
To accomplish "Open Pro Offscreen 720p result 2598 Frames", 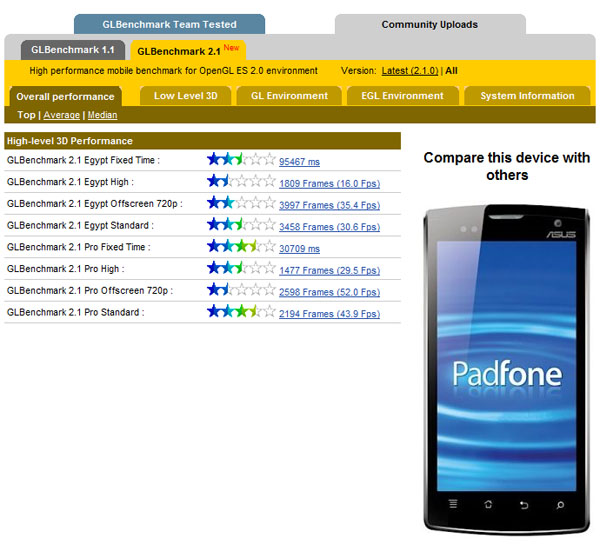I will (x=329, y=292).
